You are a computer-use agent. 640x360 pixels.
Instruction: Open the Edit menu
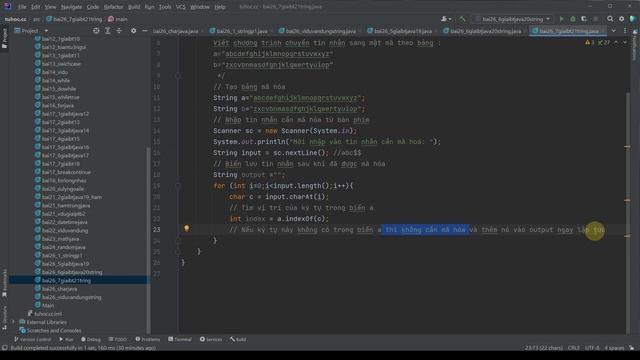36,7
